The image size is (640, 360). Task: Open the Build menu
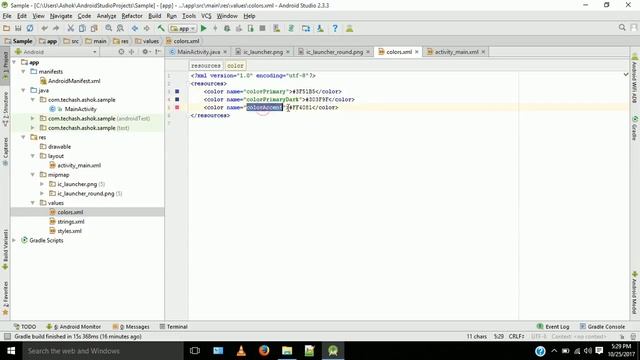(154, 16)
